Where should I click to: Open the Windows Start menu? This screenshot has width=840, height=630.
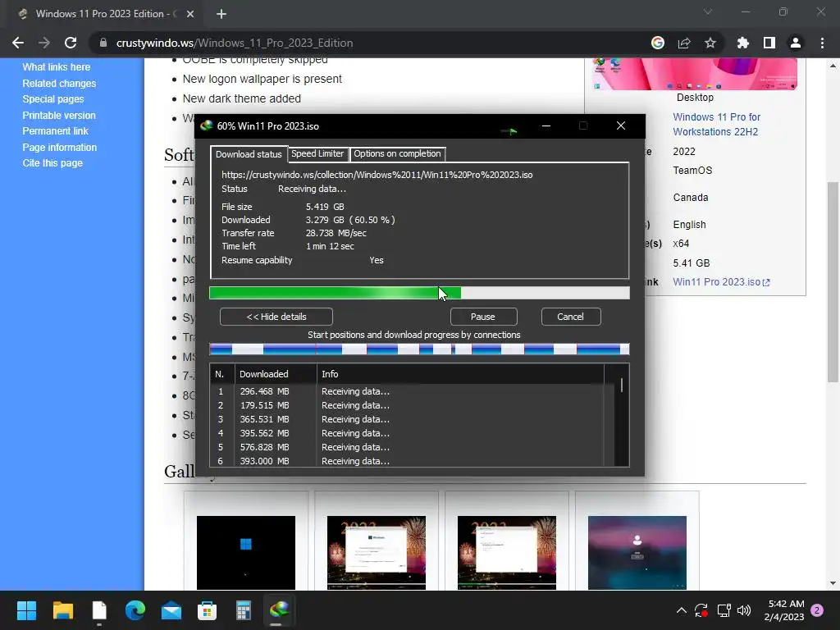pyautogui.click(x=26, y=610)
